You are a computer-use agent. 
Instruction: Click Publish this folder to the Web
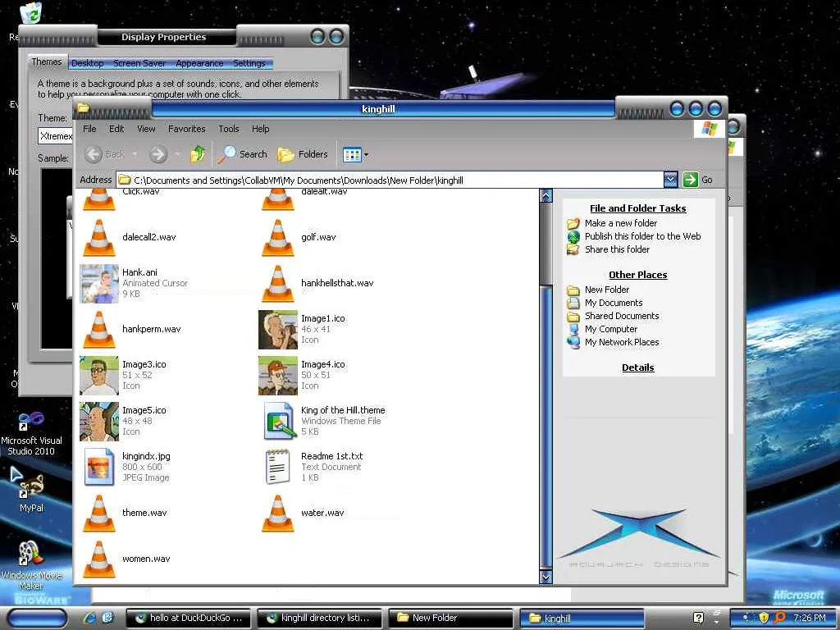[642, 236]
